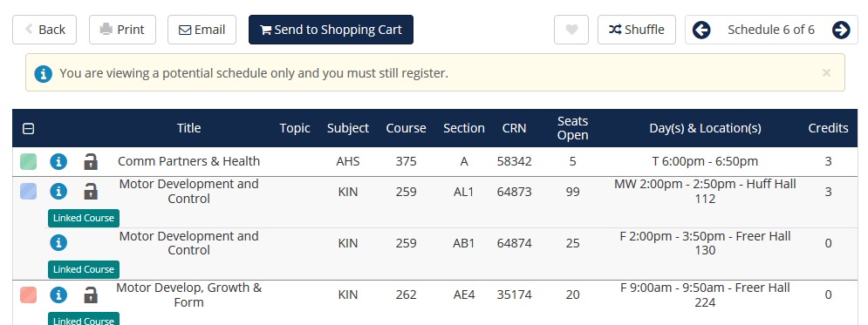The width and height of the screenshot is (868, 325).
Task: Go to the next schedule arrow
Action: tap(841, 30)
